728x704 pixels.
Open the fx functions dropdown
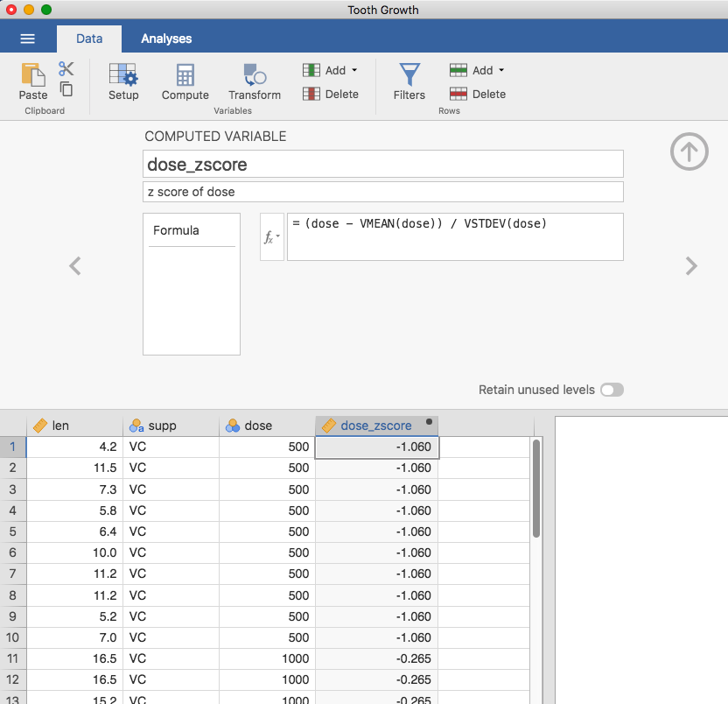pos(271,237)
